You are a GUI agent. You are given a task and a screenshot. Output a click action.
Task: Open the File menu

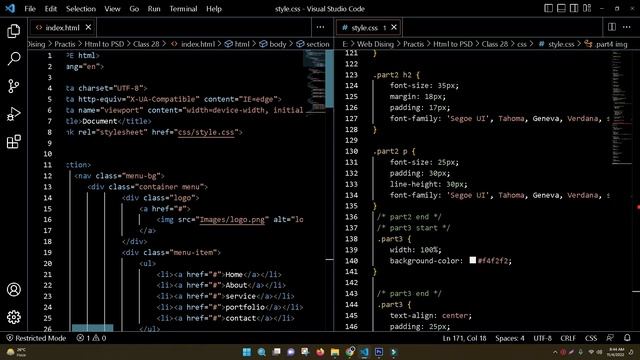(30, 9)
